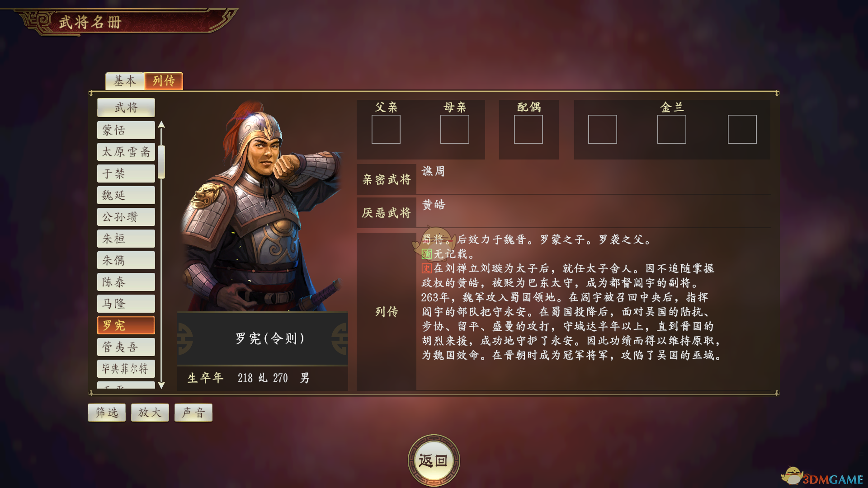Click the middle 金兰 sworn sibling slot
Viewport: 868px width, 488px height.
[x=672, y=129]
